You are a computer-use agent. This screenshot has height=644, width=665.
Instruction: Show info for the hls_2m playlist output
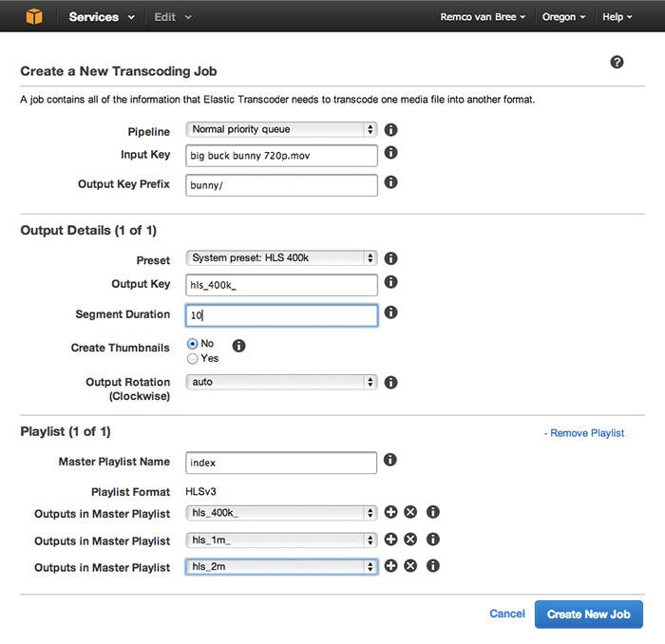tap(432, 565)
